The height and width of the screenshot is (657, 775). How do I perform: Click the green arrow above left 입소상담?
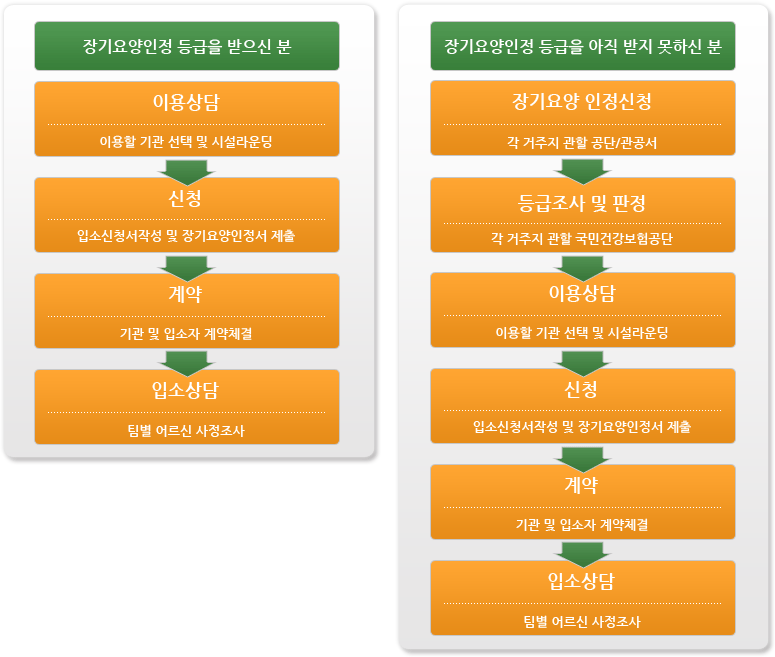coord(186,364)
